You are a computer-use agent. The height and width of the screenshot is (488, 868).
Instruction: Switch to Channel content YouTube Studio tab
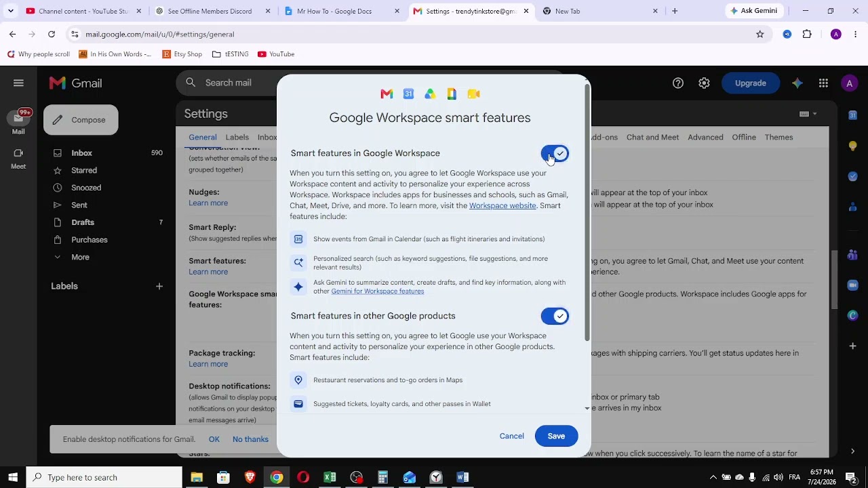tap(82, 11)
